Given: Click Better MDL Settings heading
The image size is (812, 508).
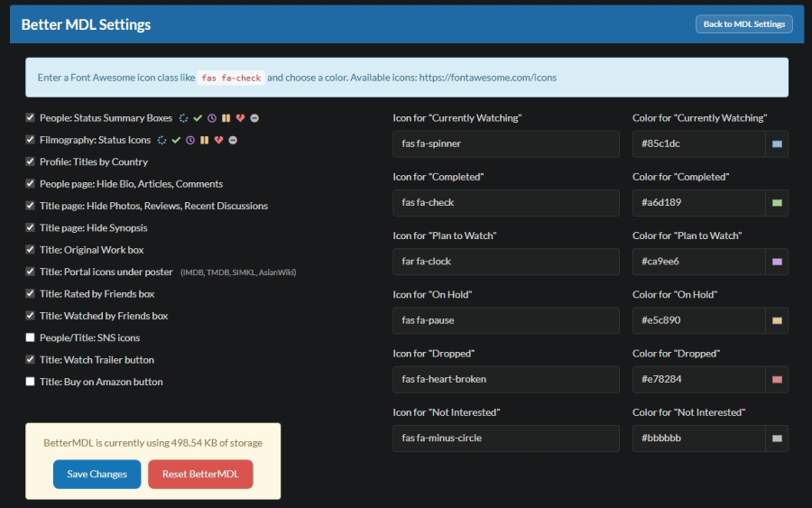Looking at the screenshot, I should (x=86, y=25).
